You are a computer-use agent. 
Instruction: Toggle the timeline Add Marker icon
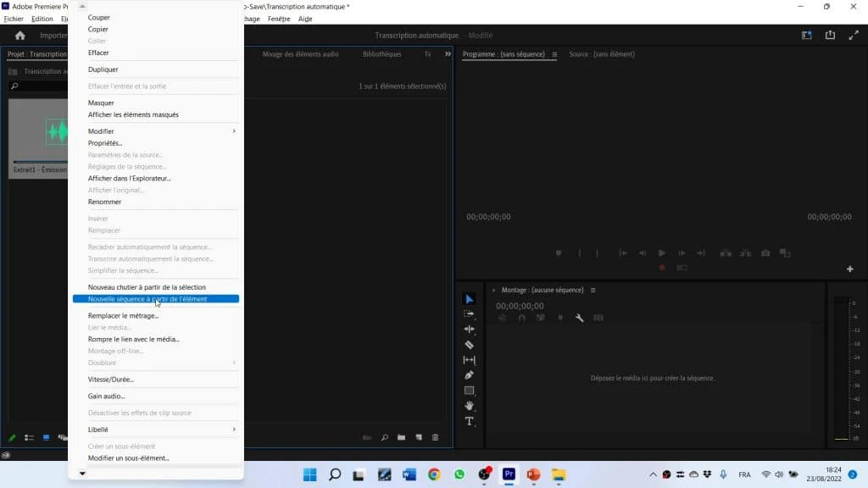[x=560, y=319]
